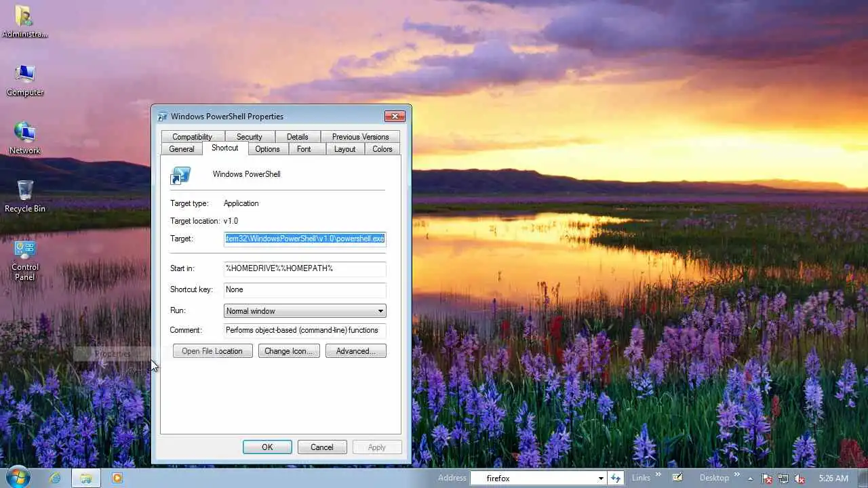Switch to the Security tab

click(x=250, y=137)
